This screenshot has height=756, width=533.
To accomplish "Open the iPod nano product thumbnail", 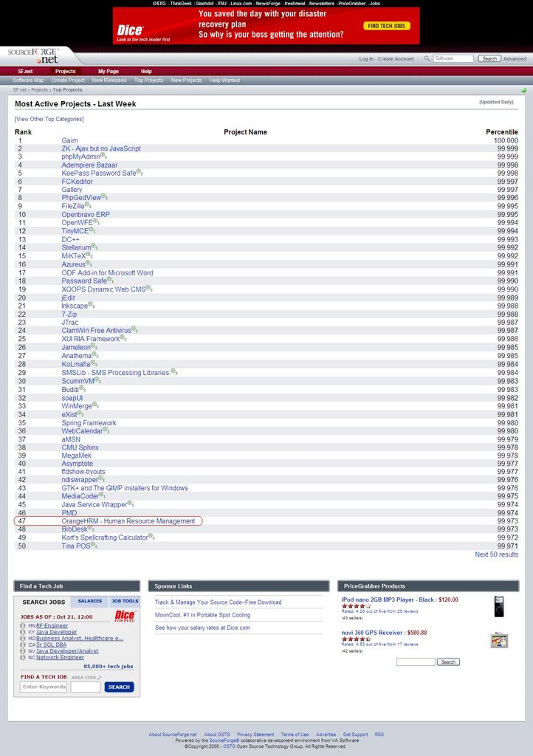I will tap(499, 606).
